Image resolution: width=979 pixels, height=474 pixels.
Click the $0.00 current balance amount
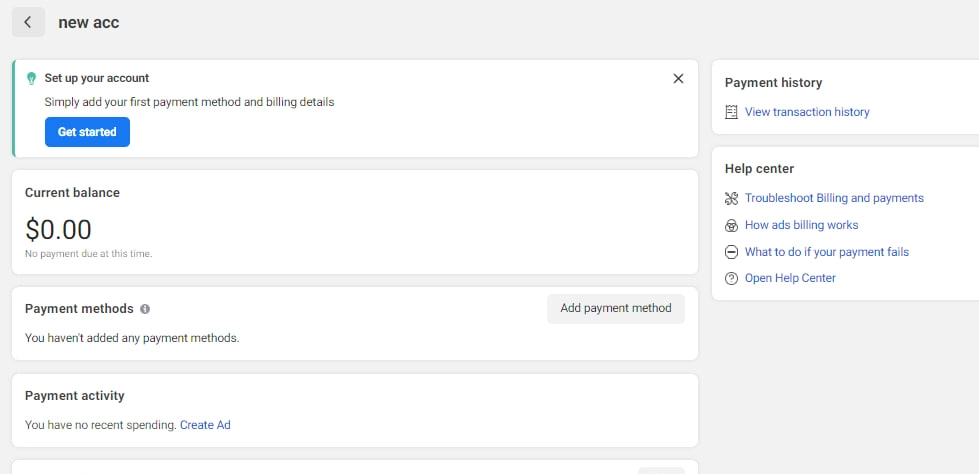tap(58, 230)
